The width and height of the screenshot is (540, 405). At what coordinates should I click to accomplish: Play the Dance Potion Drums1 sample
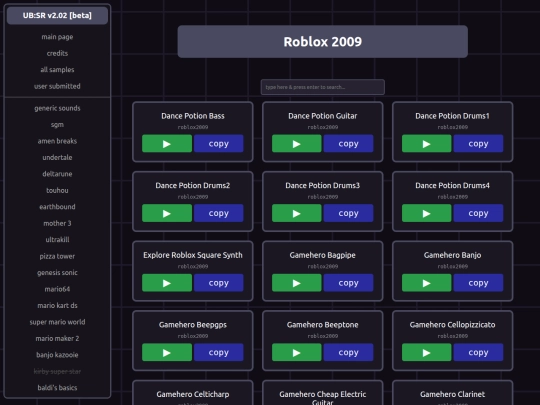pyautogui.click(x=426, y=144)
